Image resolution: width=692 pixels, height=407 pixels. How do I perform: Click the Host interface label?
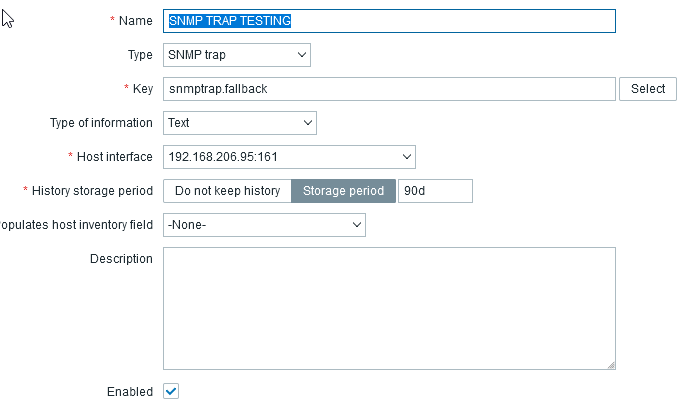pos(113,157)
